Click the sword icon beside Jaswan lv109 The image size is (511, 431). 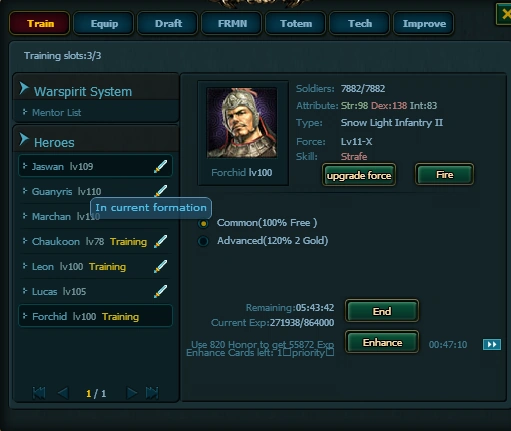point(160,166)
